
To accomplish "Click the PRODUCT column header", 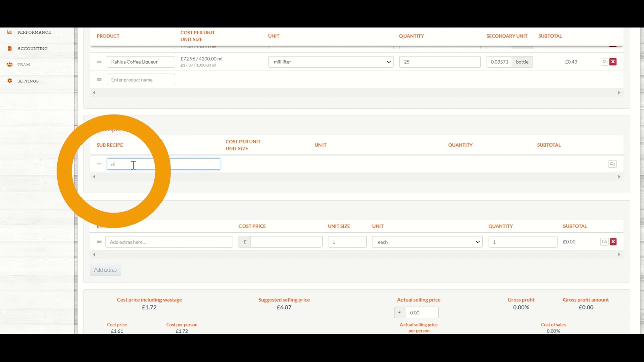I will click(x=108, y=36).
